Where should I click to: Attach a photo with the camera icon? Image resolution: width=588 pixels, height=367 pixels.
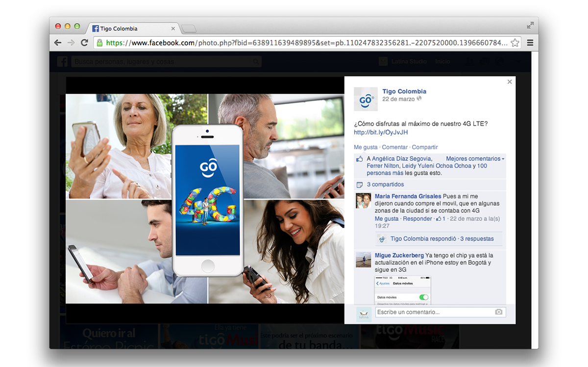tap(498, 312)
